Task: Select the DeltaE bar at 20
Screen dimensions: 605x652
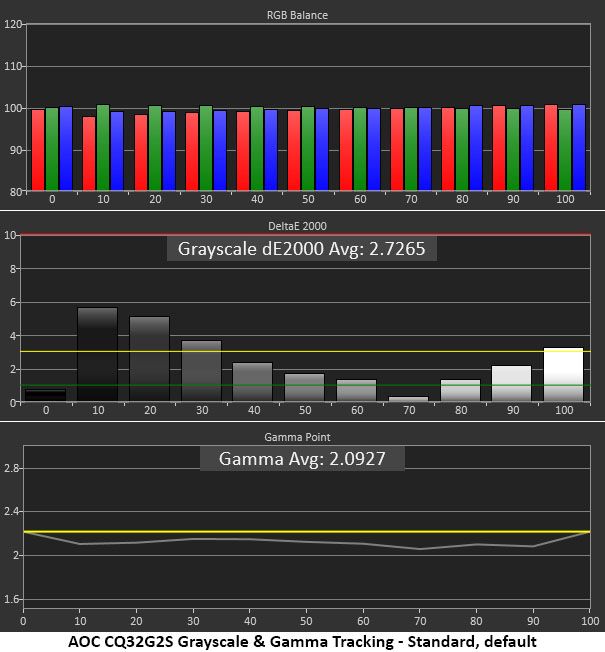Action: [150, 359]
